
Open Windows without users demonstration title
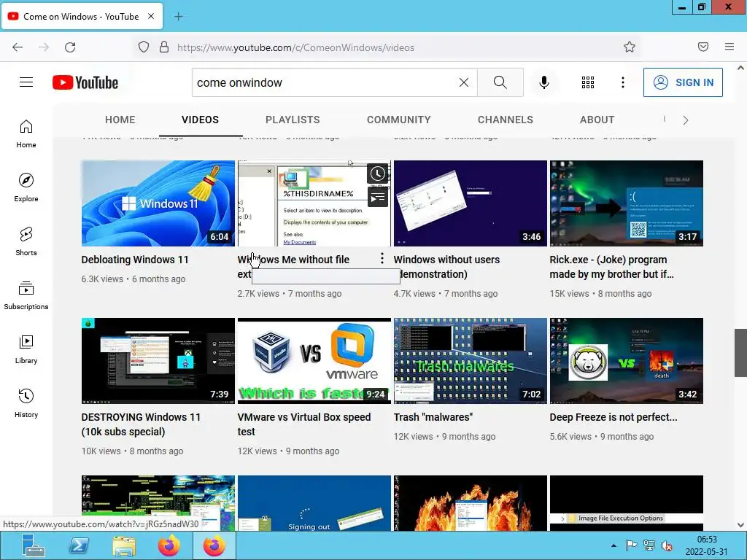point(446,267)
